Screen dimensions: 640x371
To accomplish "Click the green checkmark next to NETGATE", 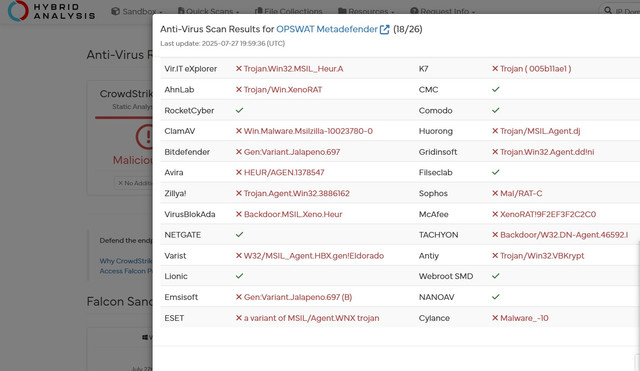I will click(240, 235).
